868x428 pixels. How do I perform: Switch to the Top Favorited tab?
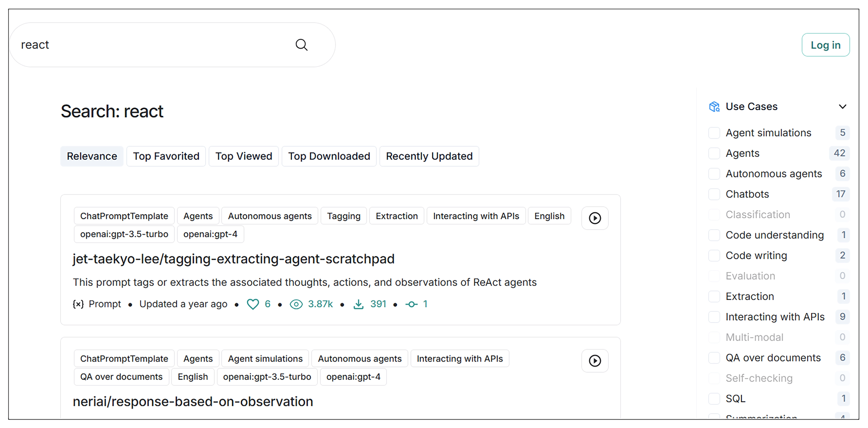click(166, 156)
